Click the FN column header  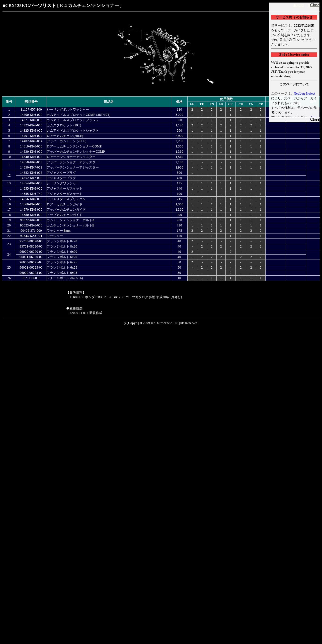click(212, 104)
